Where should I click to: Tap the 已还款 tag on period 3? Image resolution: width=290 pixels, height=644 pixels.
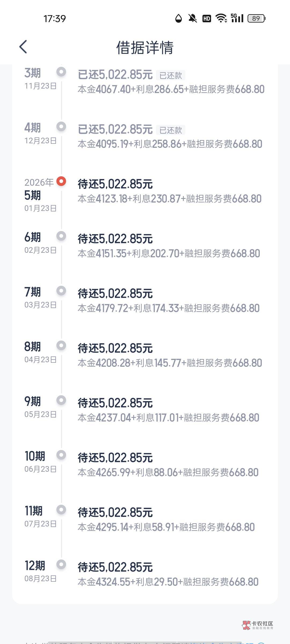click(x=171, y=75)
